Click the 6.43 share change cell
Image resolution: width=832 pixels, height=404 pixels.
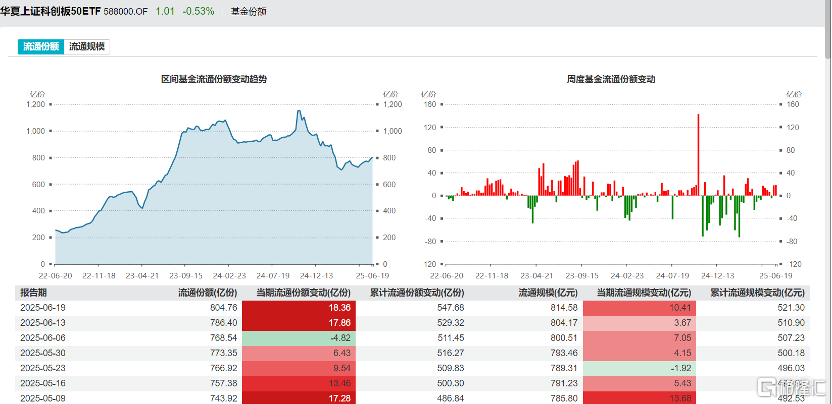(x=299, y=353)
